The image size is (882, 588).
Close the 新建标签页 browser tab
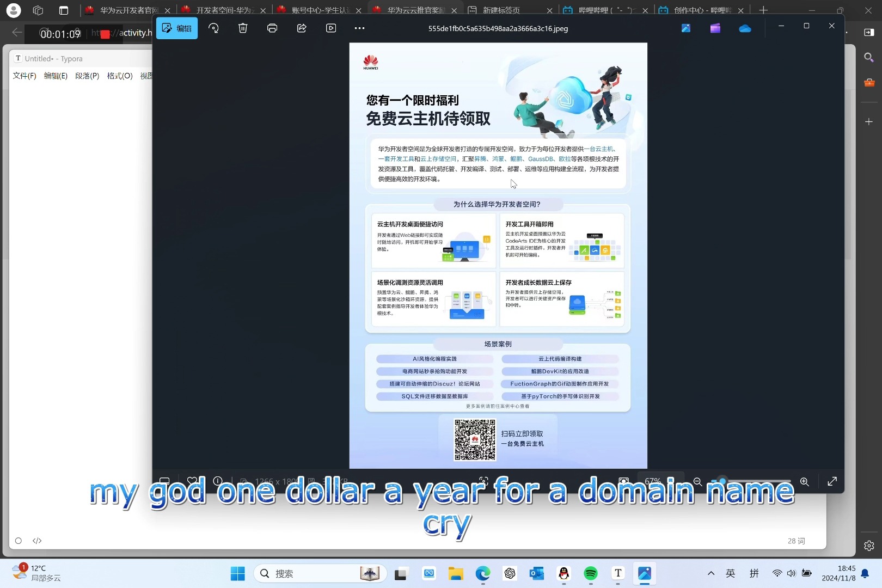(549, 10)
